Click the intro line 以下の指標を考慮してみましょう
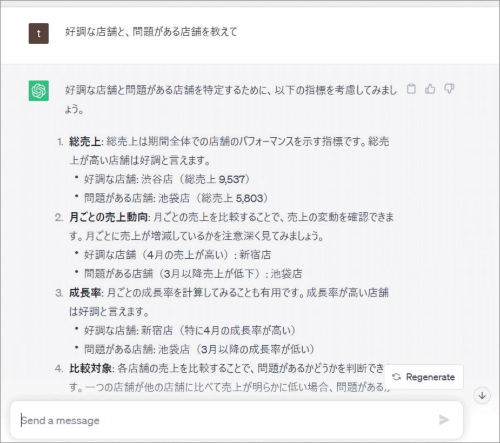Screen dimensions: 500x443 point(231,99)
